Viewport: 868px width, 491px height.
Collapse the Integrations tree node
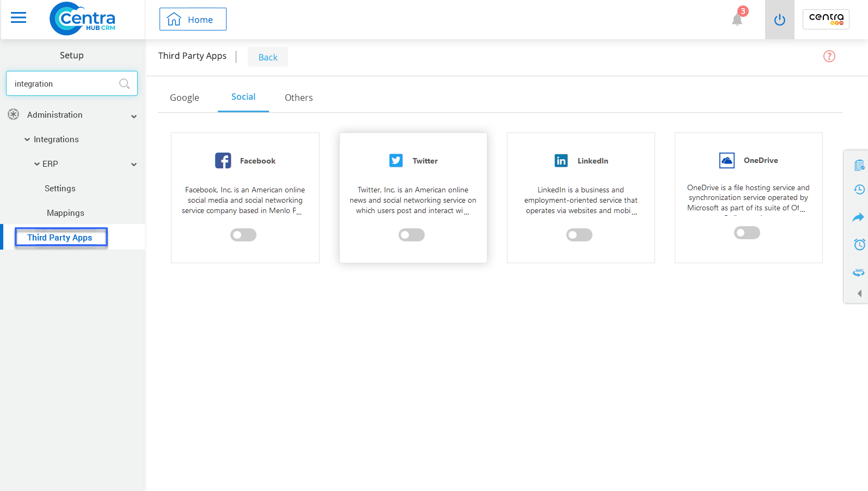click(27, 140)
